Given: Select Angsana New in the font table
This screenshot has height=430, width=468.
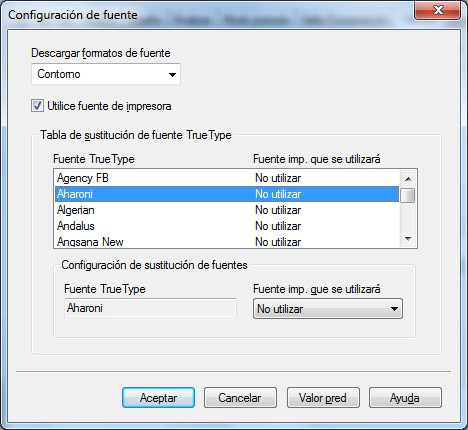Looking at the screenshot, I should pyautogui.click(x=227, y=241).
